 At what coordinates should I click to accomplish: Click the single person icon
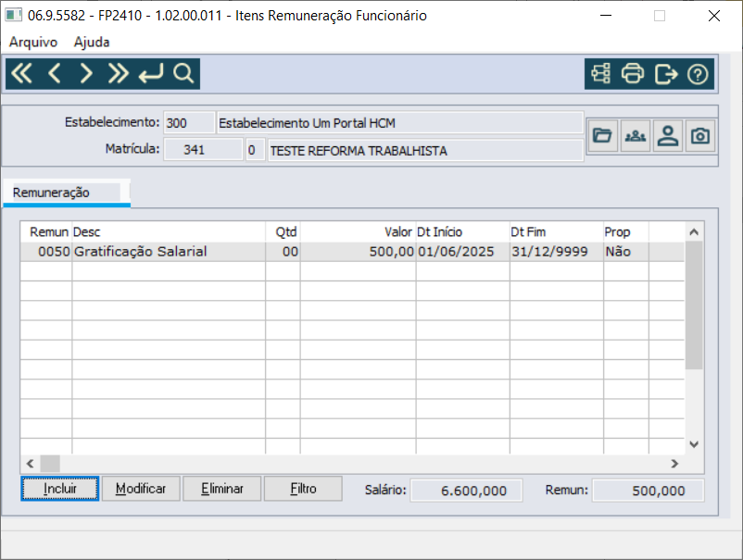[x=668, y=136]
